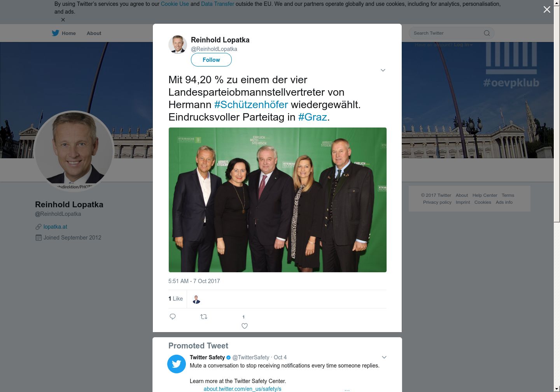The height and width of the screenshot is (392, 560).
Task: Click the retweet icon
Action: coord(204,317)
